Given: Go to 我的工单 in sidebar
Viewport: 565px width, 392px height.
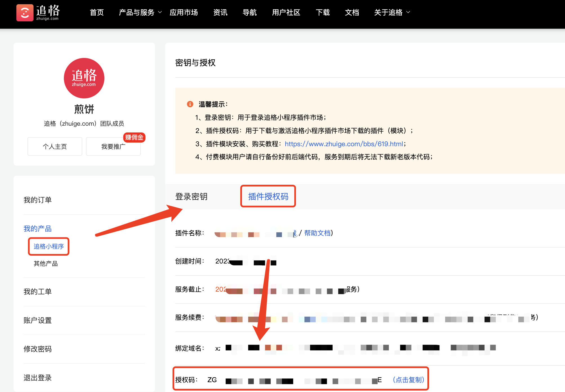Looking at the screenshot, I should point(38,292).
